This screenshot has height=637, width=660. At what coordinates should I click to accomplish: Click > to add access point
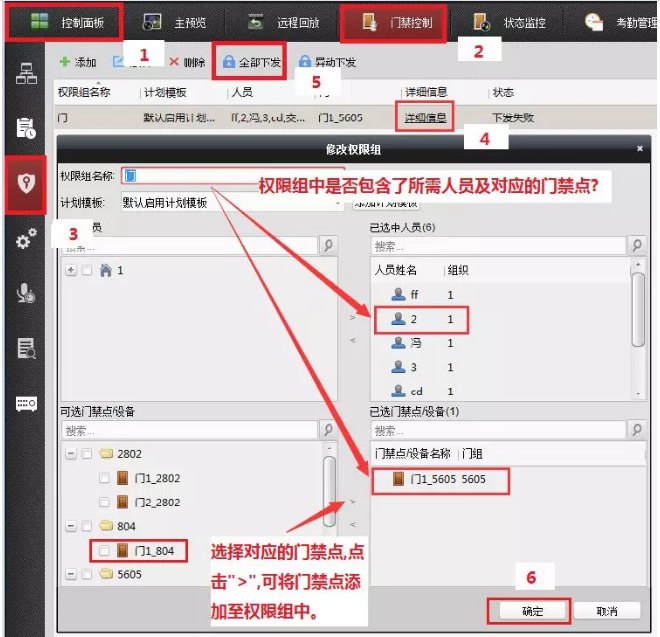(353, 501)
